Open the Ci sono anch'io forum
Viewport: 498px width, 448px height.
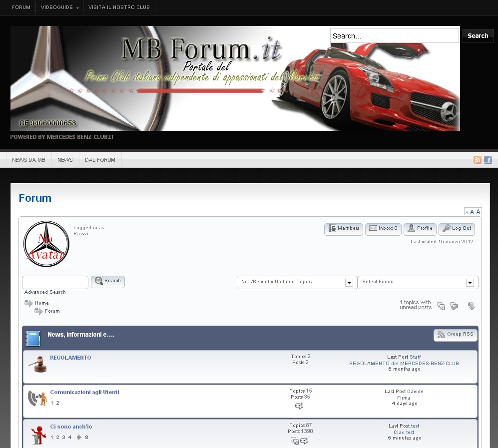pos(71,427)
